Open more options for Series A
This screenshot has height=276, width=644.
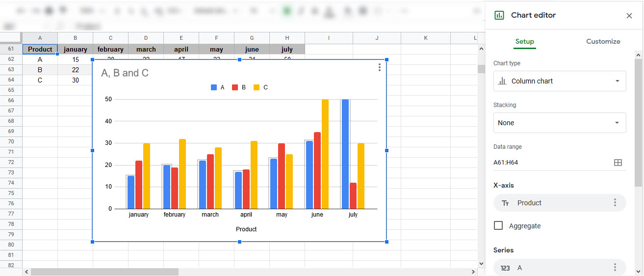[615, 268]
